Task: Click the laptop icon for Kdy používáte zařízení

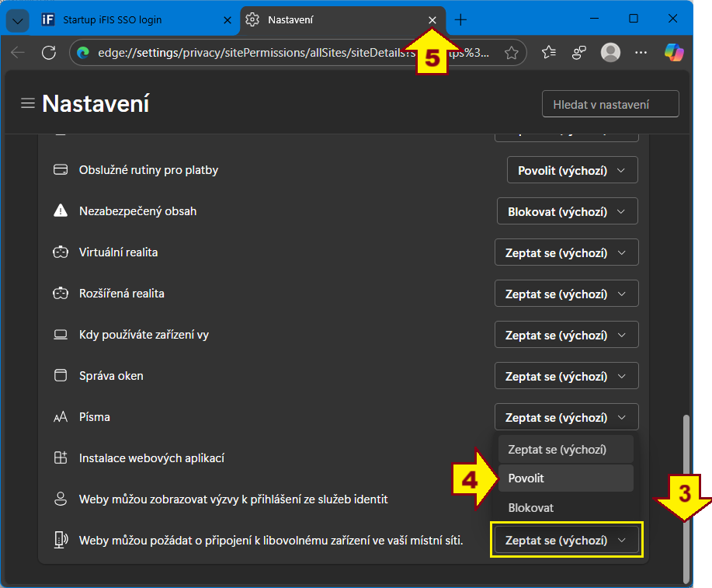Action: point(61,335)
